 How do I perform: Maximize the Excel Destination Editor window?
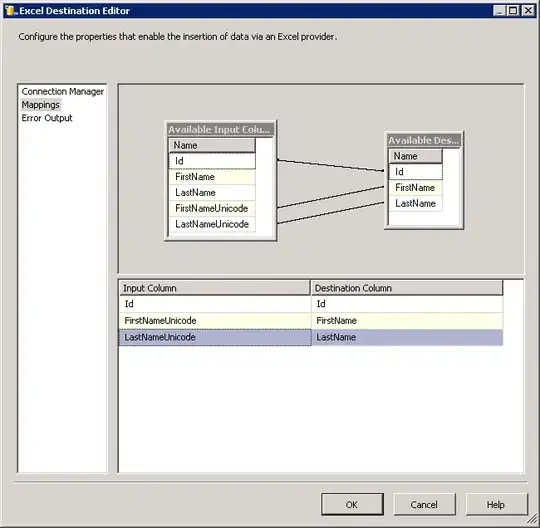tap(513, 11)
